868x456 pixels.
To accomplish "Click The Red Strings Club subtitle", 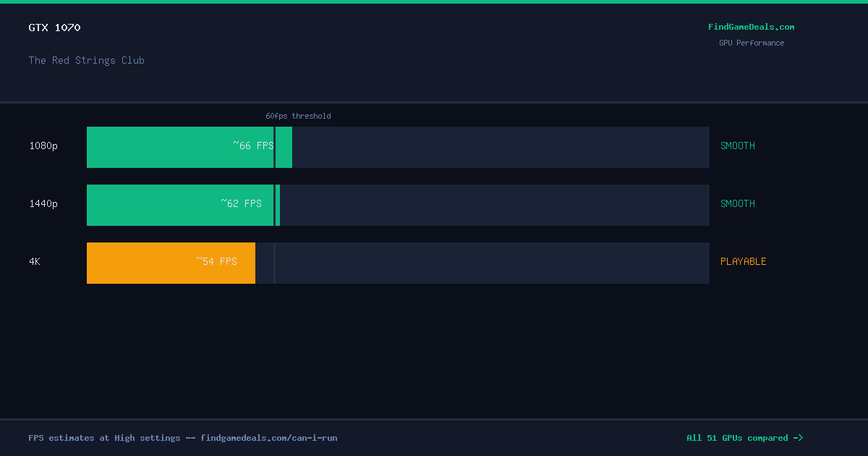I will tap(87, 60).
